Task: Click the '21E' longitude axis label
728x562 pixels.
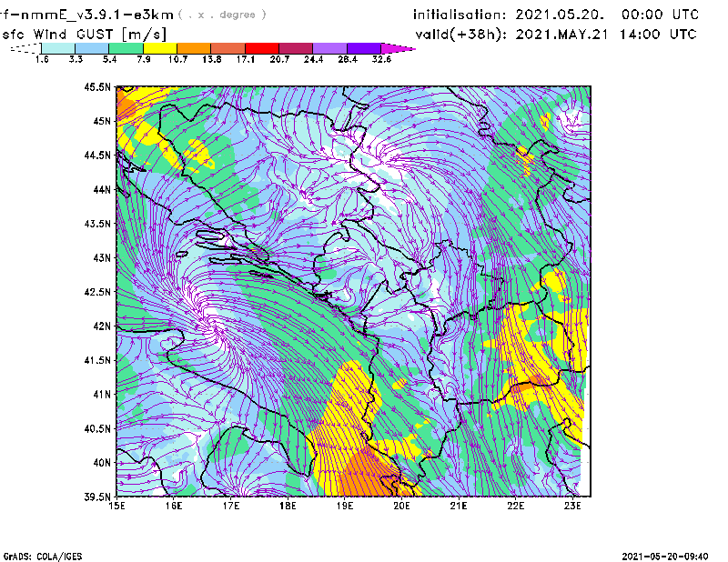Action: point(459,506)
